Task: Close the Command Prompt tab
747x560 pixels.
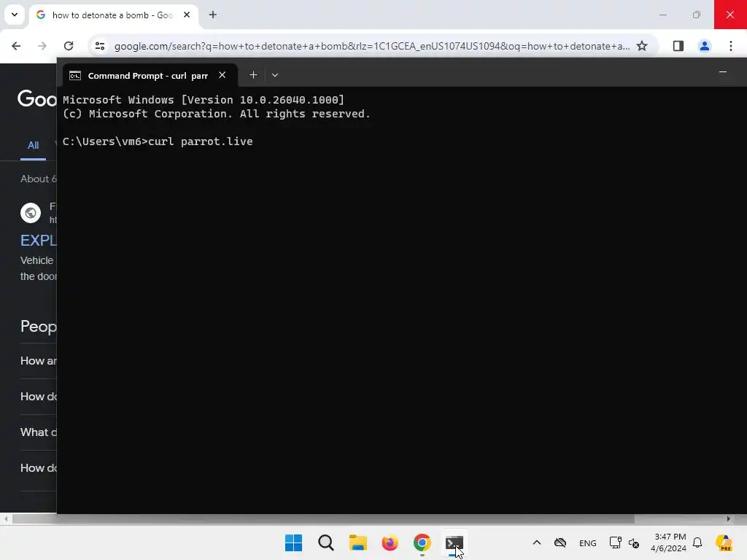Action: pyautogui.click(x=222, y=75)
